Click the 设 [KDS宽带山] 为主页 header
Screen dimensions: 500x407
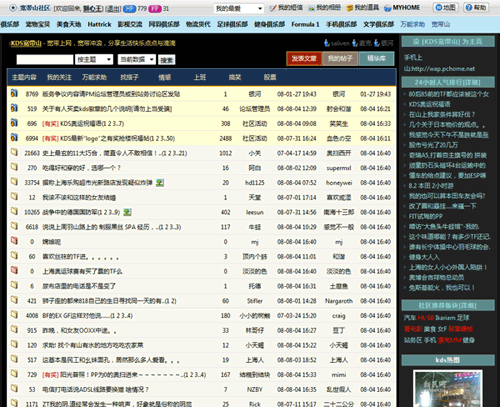(x=448, y=42)
